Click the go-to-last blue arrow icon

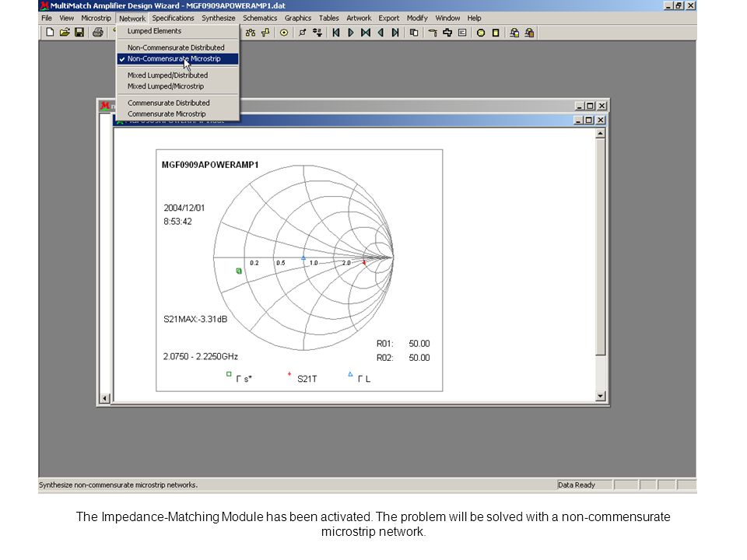tap(395, 33)
